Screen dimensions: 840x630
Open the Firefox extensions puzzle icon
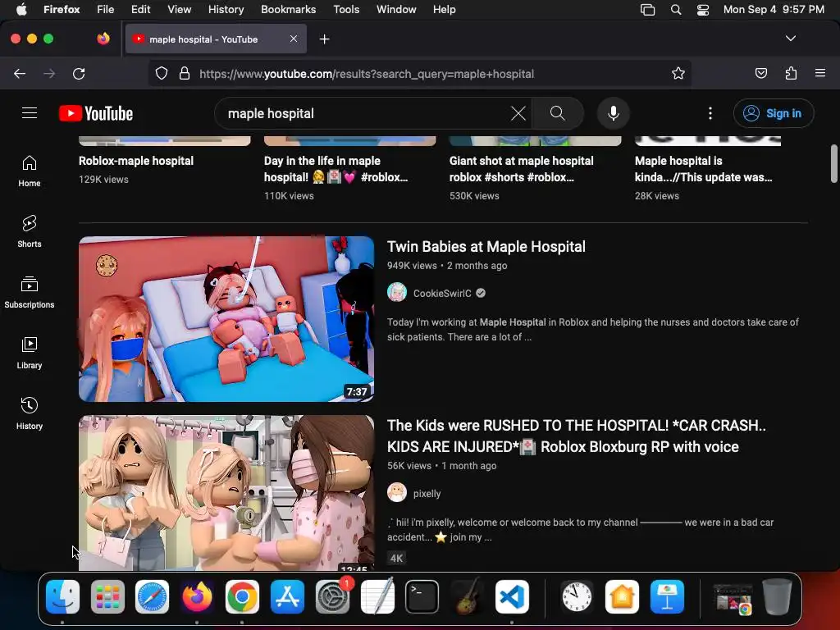pyautogui.click(x=792, y=73)
